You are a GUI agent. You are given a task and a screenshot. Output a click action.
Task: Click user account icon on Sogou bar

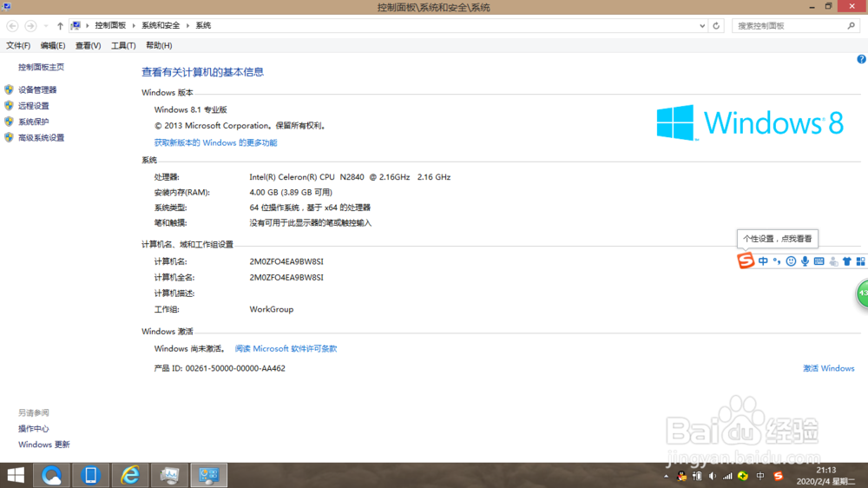[833, 261]
